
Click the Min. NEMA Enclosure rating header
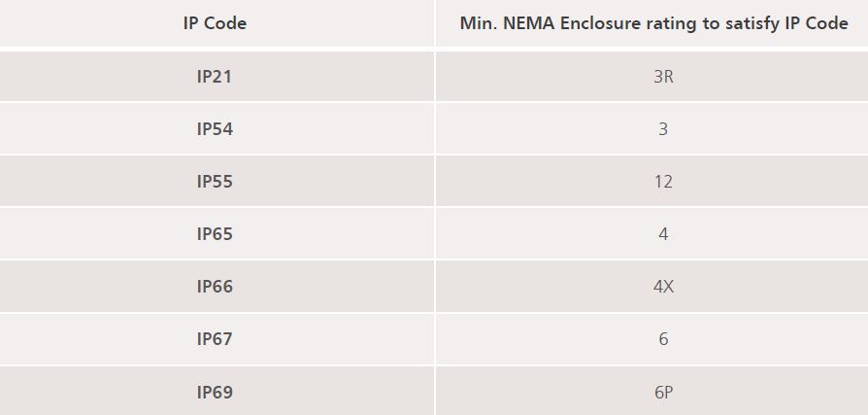(x=653, y=23)
